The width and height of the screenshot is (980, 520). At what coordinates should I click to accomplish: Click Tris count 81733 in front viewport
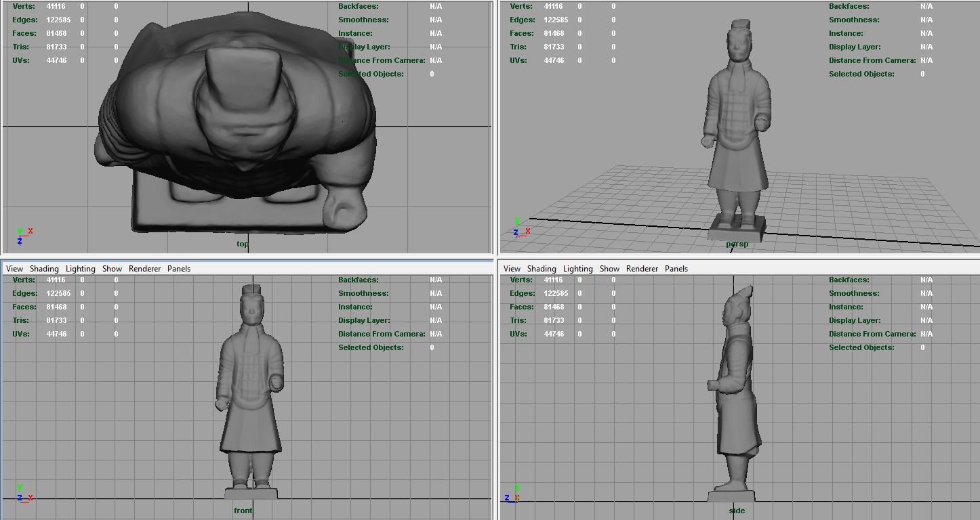(x=56, y=320)
